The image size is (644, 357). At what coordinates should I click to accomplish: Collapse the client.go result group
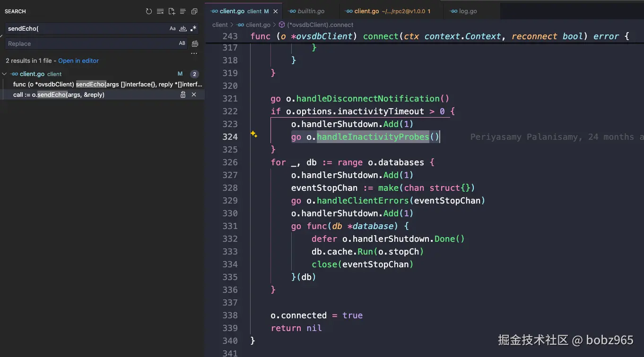tap(4, 74)
